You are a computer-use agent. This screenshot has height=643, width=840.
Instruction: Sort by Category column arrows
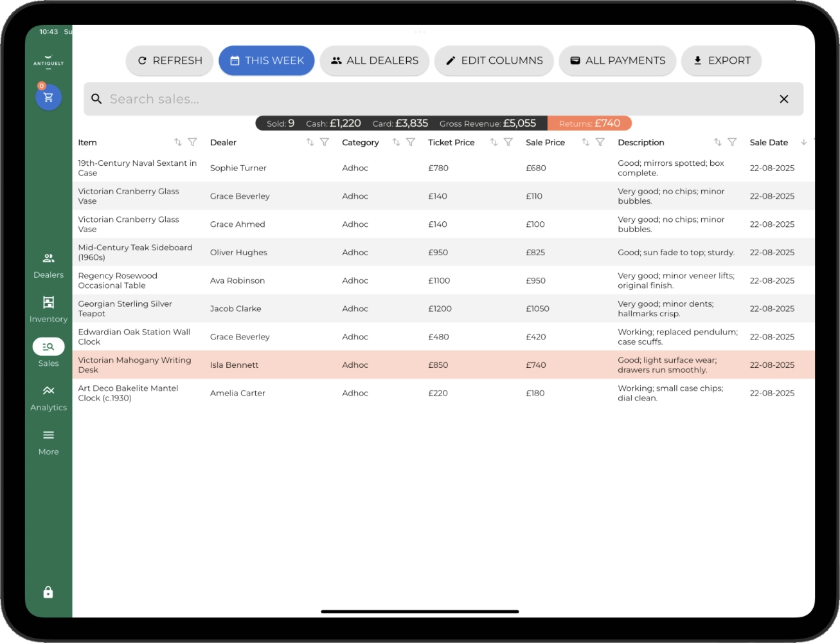396,142
